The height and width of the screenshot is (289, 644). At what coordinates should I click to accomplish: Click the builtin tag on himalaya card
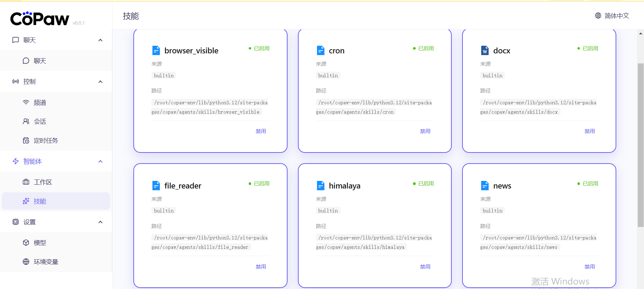328,211
